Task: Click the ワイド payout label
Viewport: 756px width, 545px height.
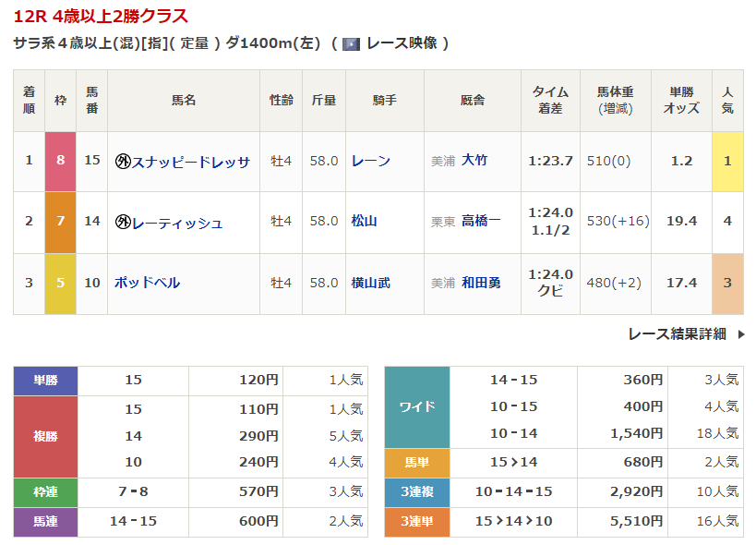Action: pyautogui.click(x=416, y=406)
